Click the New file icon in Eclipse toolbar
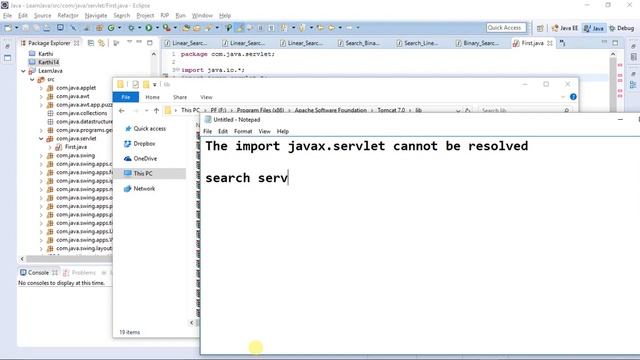 coord(8,28)
